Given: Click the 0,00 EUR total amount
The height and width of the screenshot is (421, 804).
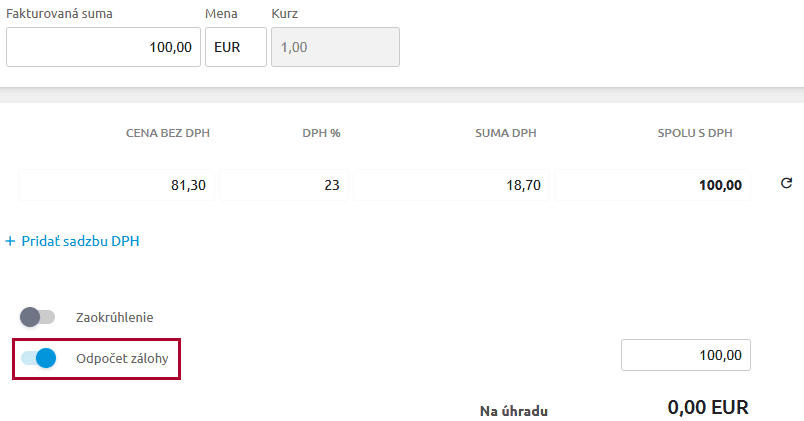Looking at the screenshot, I should (x=707, y=407).
